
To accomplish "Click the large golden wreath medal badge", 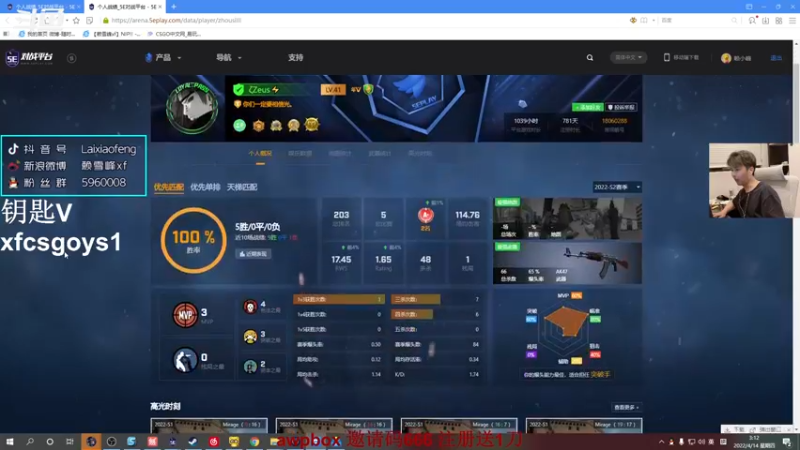I will (312, 124).
